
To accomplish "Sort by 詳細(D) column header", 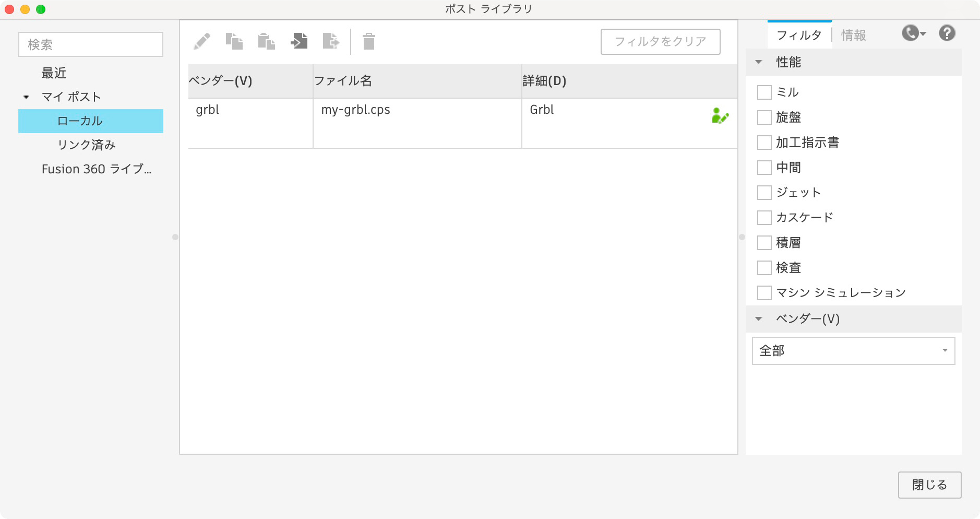I will (x=630, y=81).
